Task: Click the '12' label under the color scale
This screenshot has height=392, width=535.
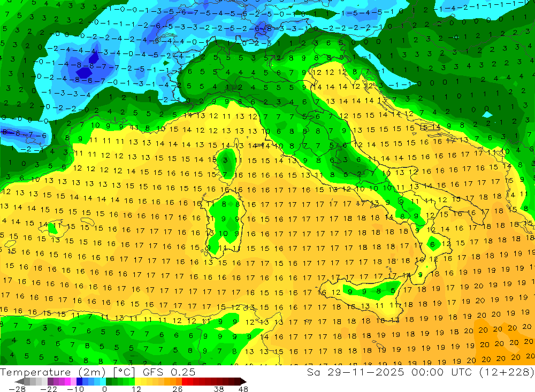Action: tap(136, 389)
